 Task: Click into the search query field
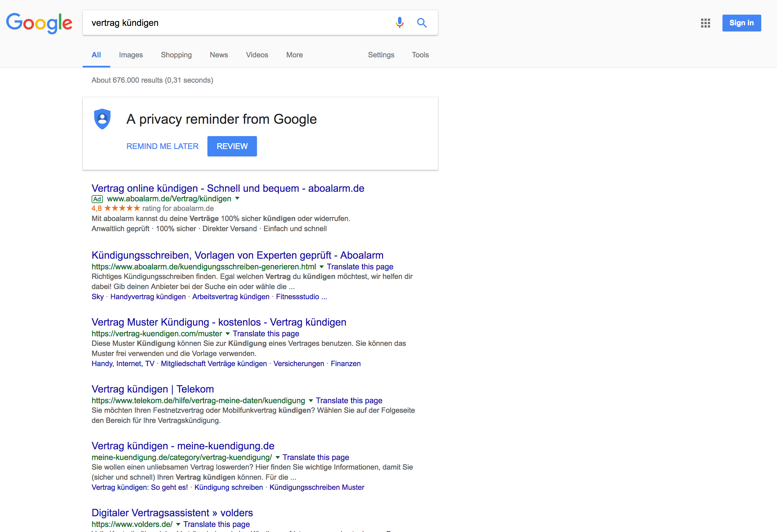click(234, 23)
